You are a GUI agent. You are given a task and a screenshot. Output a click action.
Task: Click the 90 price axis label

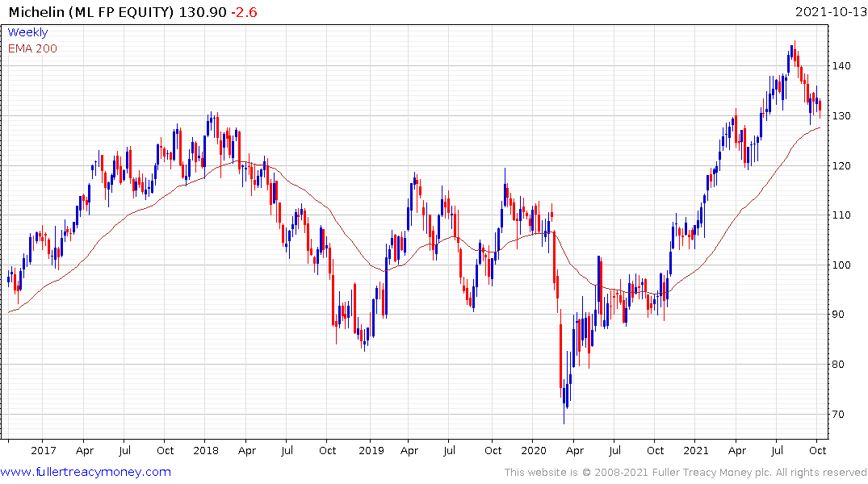pyautogui.click(x=838, y=314)
